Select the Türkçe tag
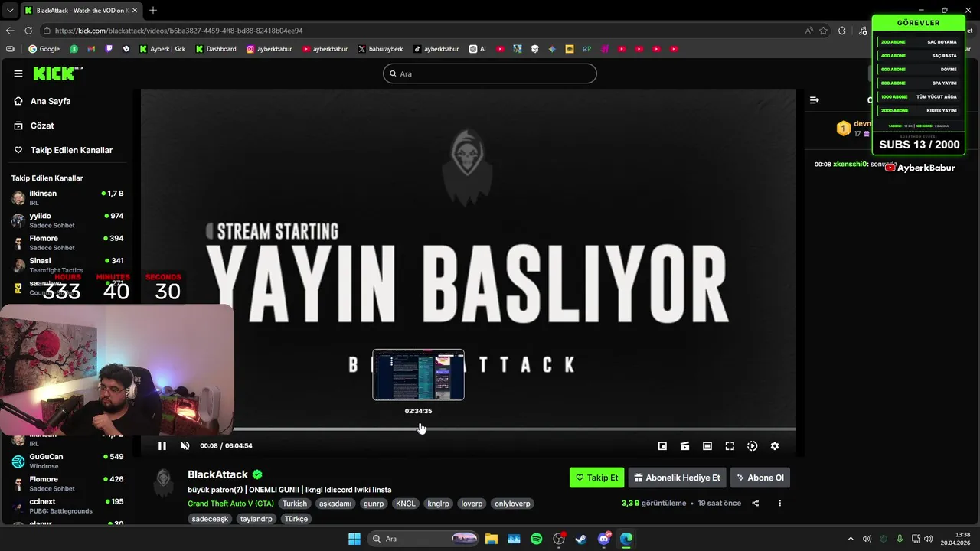 (x=296, y=519)
